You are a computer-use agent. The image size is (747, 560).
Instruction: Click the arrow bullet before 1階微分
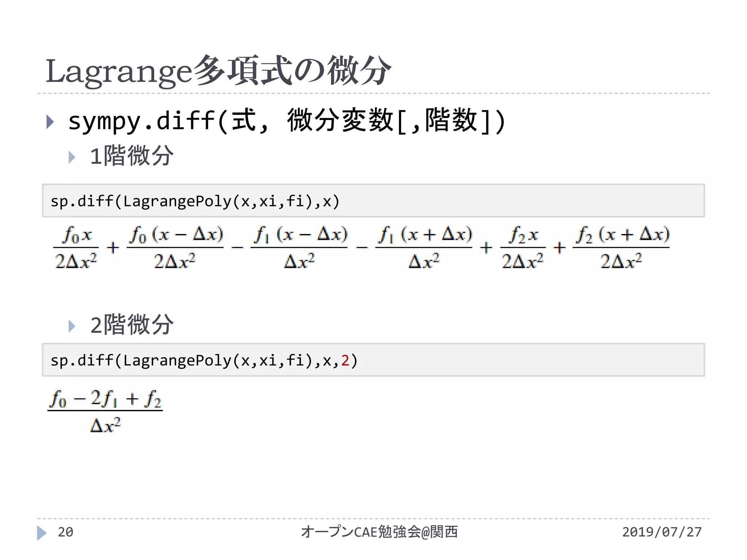point(72,157)
